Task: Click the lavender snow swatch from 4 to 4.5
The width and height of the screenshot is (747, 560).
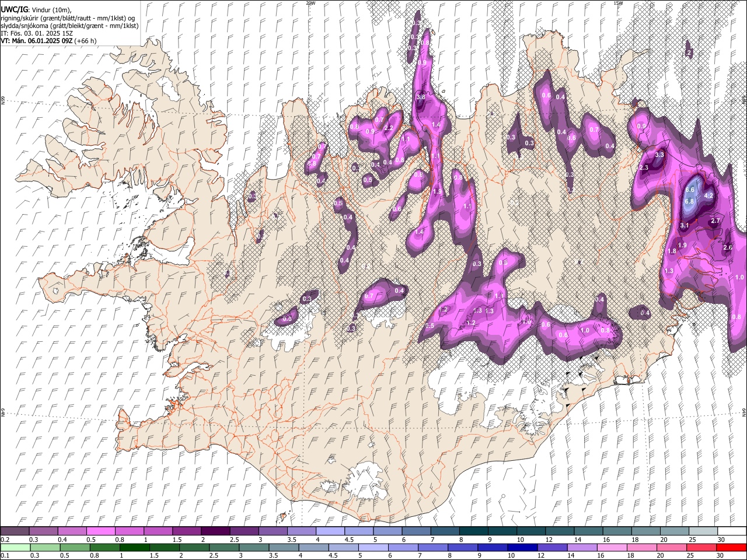Action: point(329,531)
